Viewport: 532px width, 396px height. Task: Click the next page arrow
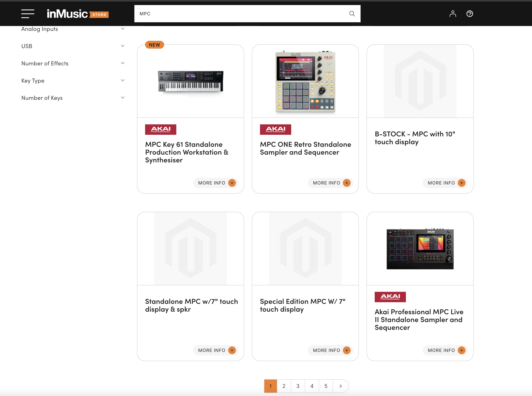(x=340, y=386)
